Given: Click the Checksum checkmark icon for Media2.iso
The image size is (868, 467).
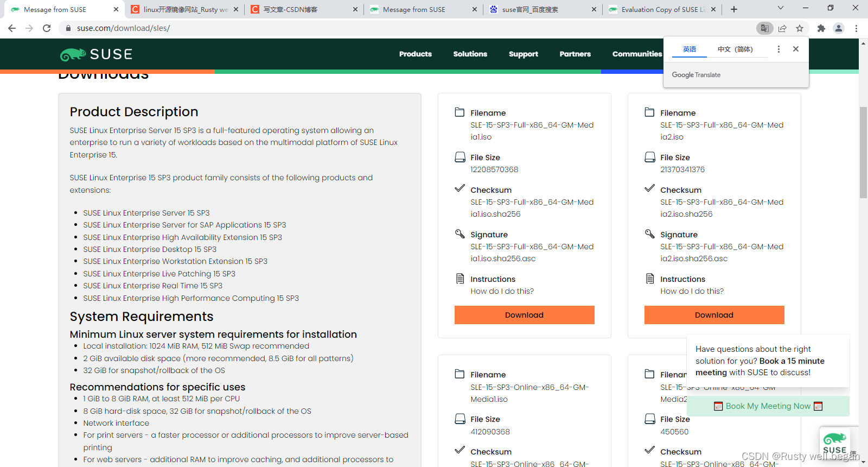Looking at the screenshot, I should coord(649,188).
